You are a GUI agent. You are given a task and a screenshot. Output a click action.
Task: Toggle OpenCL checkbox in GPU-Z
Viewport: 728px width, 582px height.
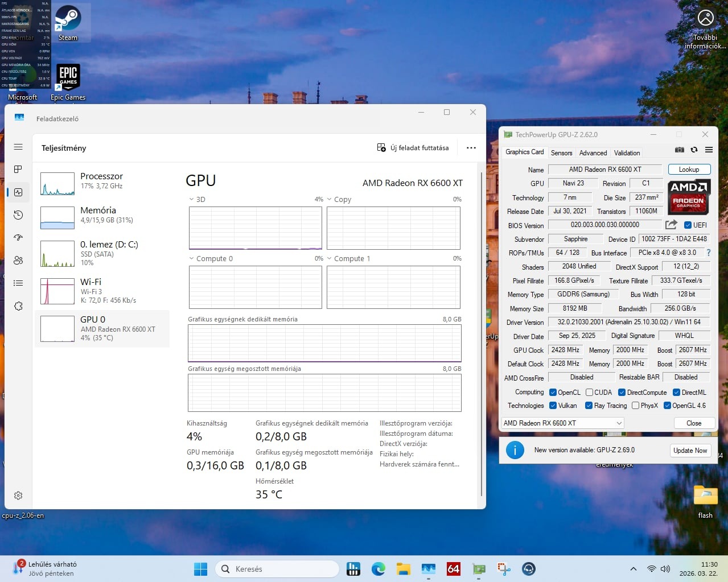(553, 392)
